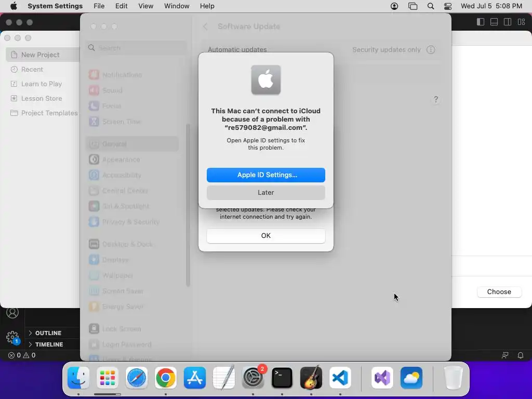532x399 pixels.
Task: Open Visual Studio Code from the Dock
Action: pos(340,378)
